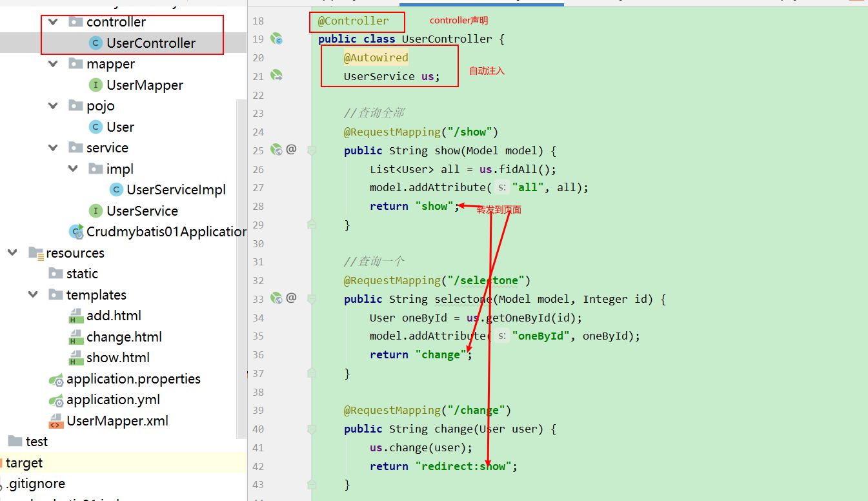Screen dimensions: 868x501
Task: Select the target folder
Action: point(25,463)
